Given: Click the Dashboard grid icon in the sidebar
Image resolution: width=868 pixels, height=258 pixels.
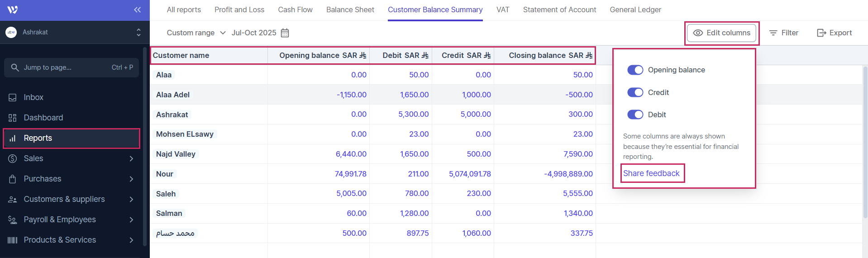Looking at the screenshot, I should coord(13,118).
